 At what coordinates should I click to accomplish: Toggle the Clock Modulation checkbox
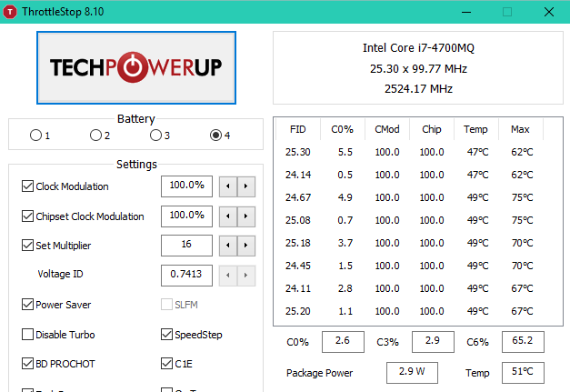coord(27,186)
